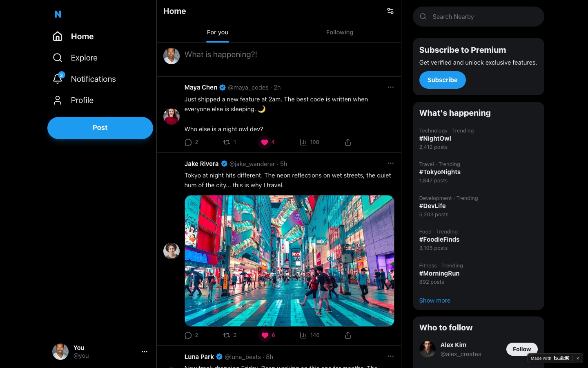Focus the Search Nearby field
The image size is (588, 368).
click(479, 17)
